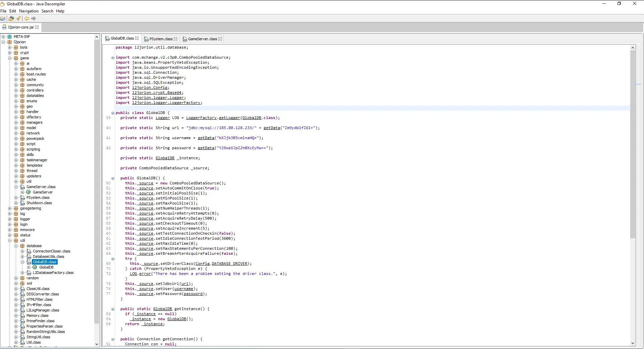
Task: Click the Shutdown.class file icon
Action: tap(22, 203)
